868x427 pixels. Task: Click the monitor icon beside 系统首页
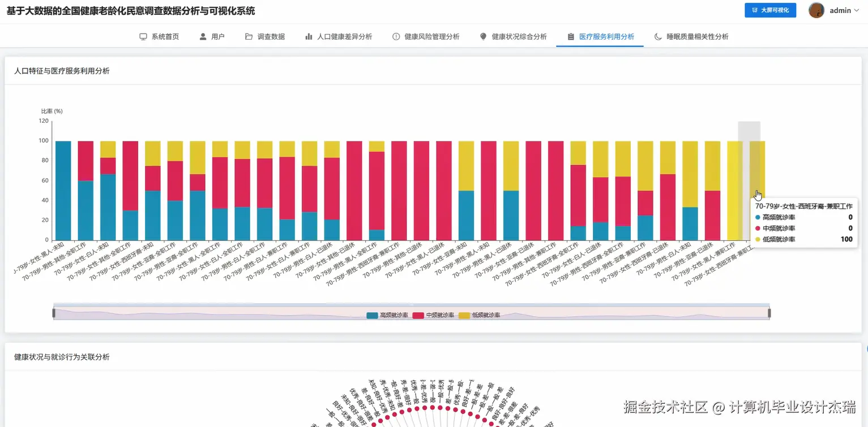point(143,37)
